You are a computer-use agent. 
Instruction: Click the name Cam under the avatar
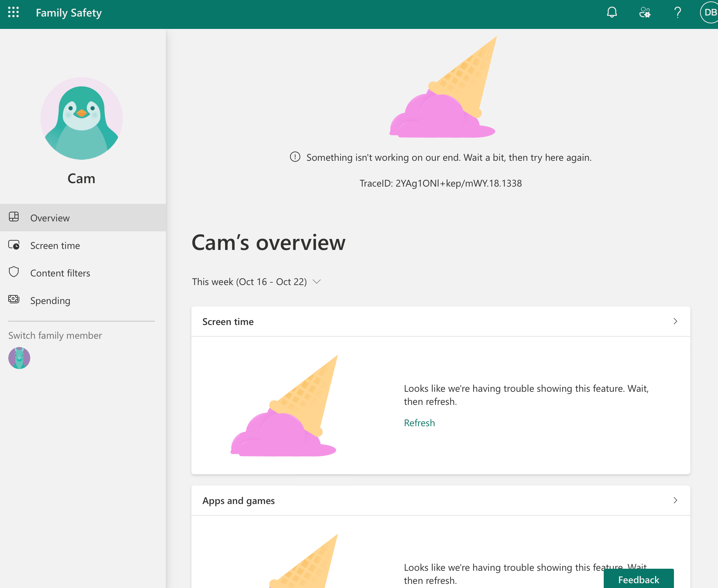coord(81,178)
